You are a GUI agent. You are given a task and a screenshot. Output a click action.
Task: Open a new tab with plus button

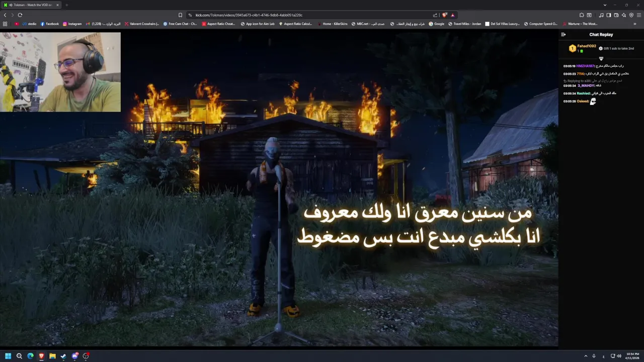click(x=66, y=5)
